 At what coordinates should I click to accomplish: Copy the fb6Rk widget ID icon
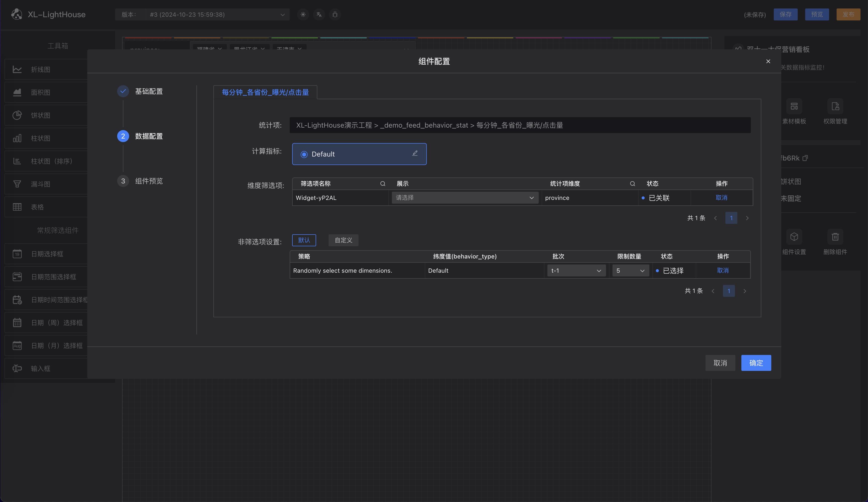[805, 158]
